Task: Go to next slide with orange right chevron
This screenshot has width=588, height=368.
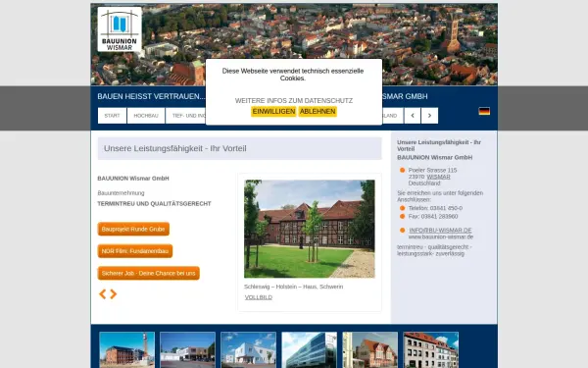Action: click(x=114, y=294)
